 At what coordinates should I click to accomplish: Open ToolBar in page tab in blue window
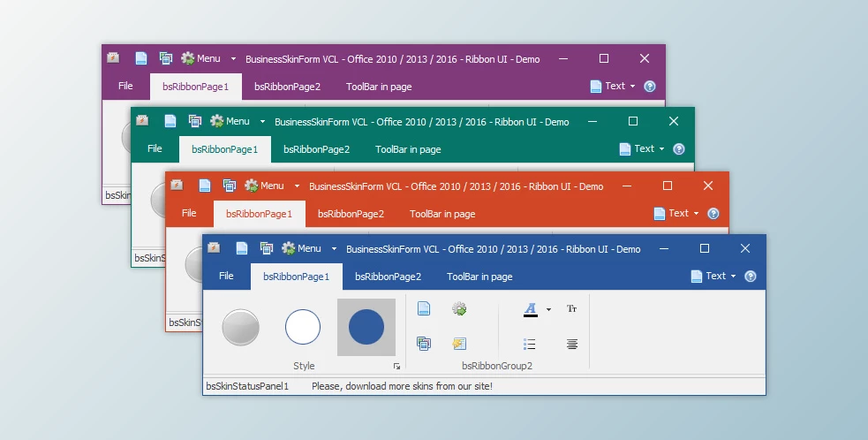pyautogui.click(x=479, y=277)
